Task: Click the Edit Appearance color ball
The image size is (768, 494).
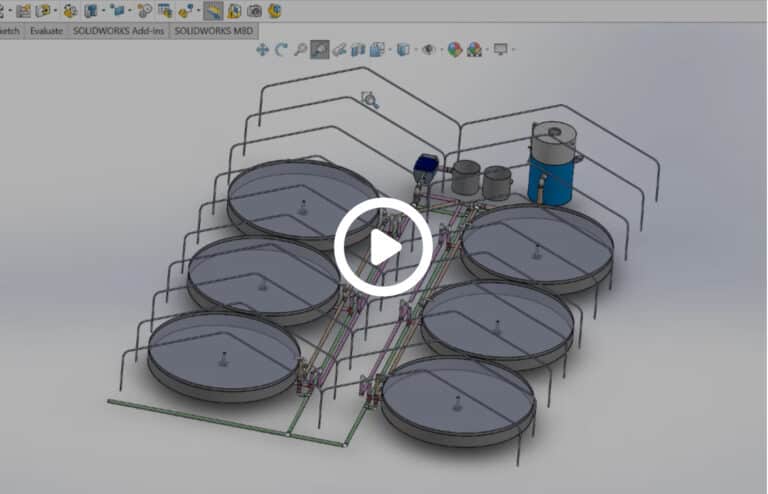Action: 454,49
